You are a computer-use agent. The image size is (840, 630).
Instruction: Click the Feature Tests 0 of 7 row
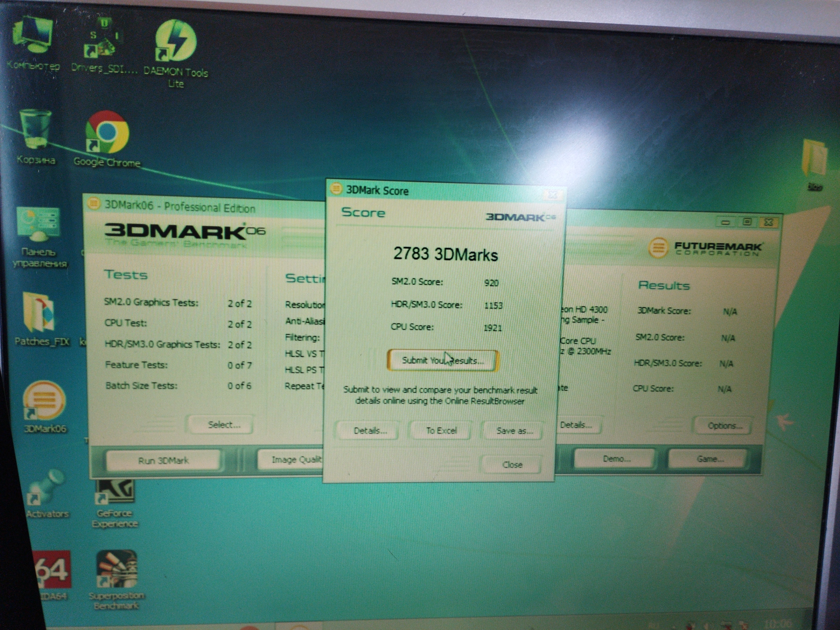pyautogui.click(x=178, y=365)
